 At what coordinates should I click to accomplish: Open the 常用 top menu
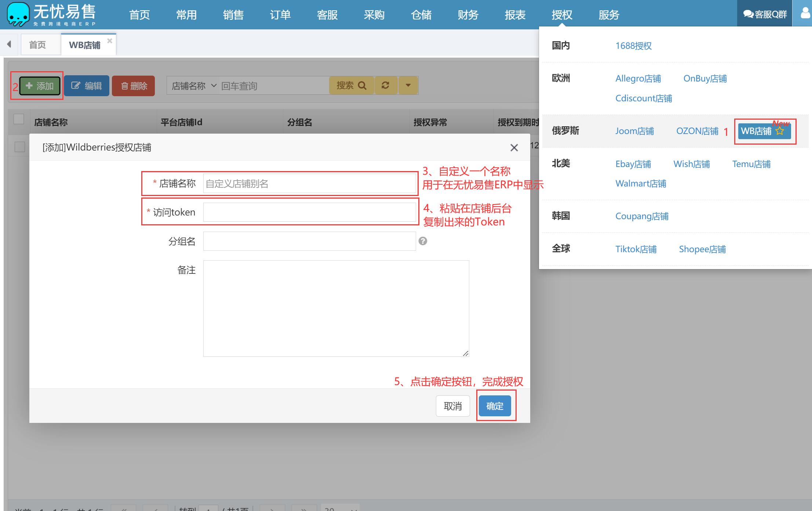(186, 15)
